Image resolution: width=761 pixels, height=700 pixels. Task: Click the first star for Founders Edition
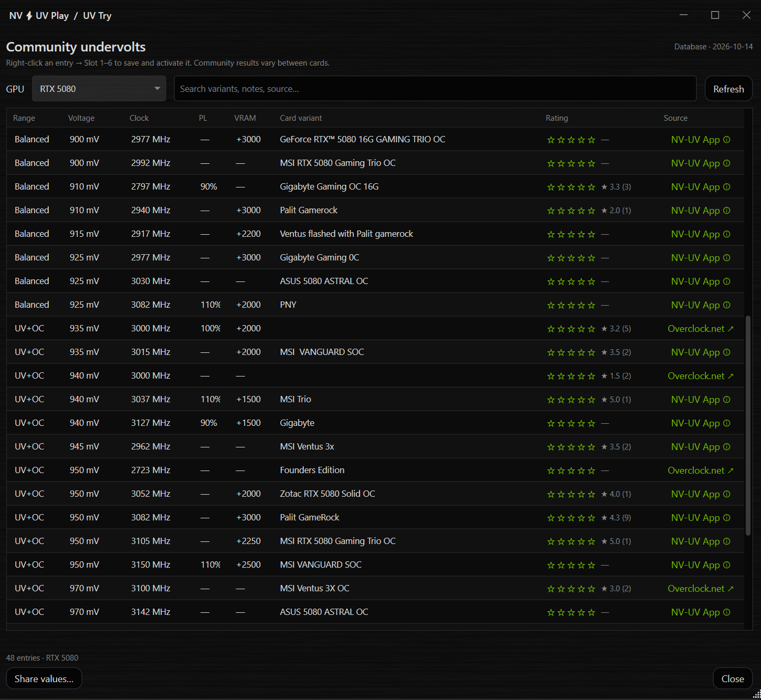click(x=551, y=471)
